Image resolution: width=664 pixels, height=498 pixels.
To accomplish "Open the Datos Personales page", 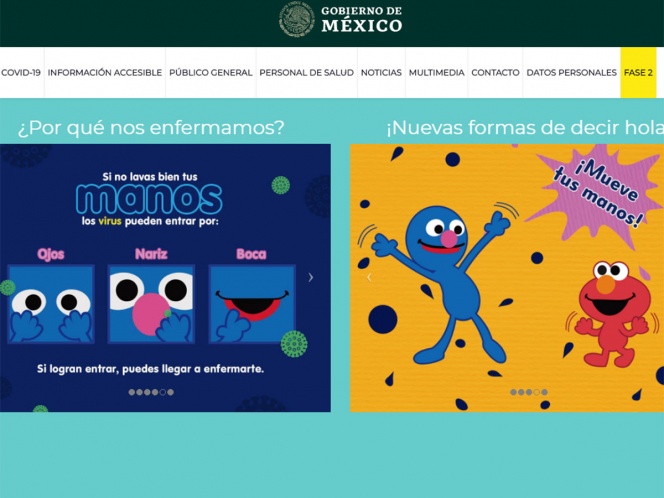I will pyautogui.click(x=572, y=72).
